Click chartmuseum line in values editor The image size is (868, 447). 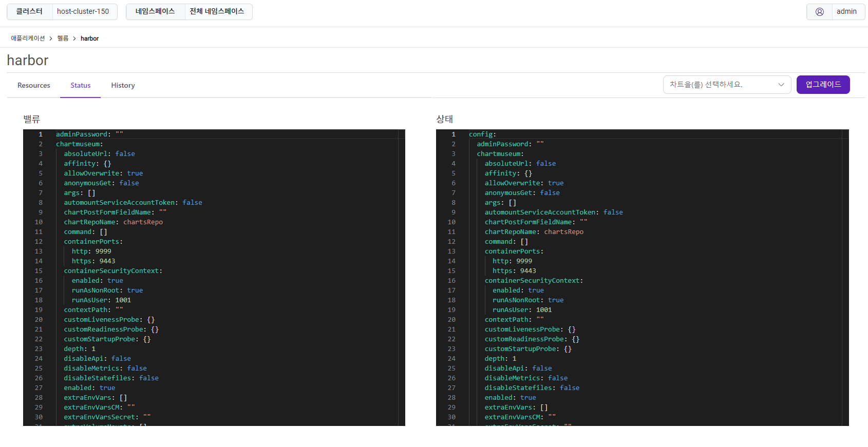coord(80,144)
